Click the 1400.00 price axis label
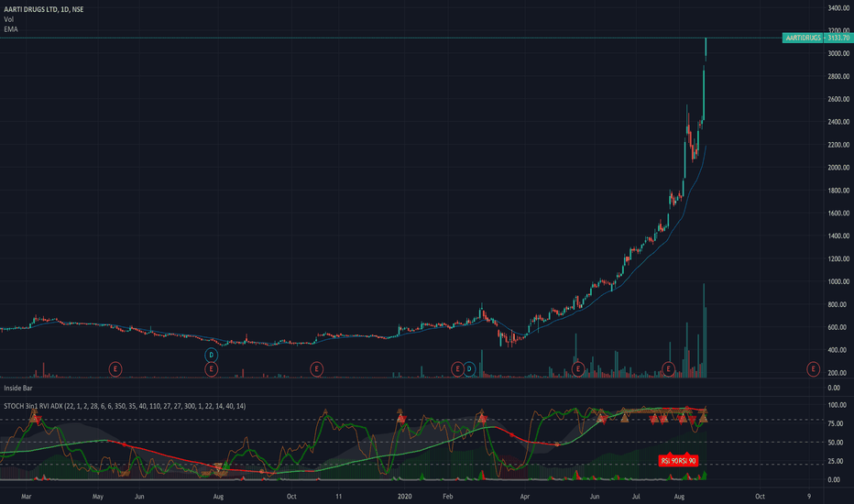This screenshot has height=504, width=854. 838,236
